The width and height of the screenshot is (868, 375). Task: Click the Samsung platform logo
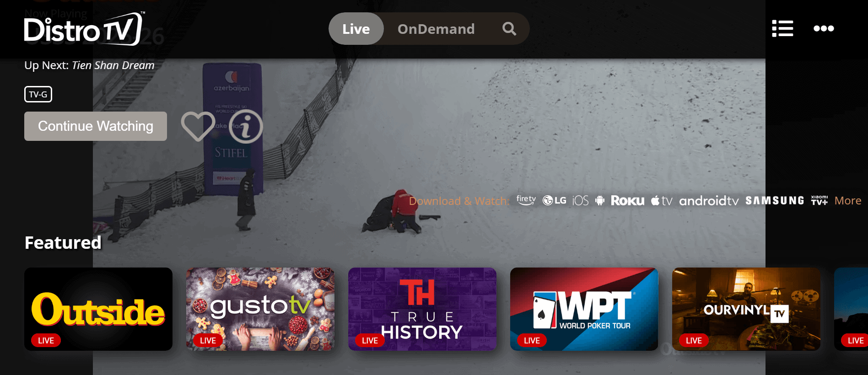774,200
